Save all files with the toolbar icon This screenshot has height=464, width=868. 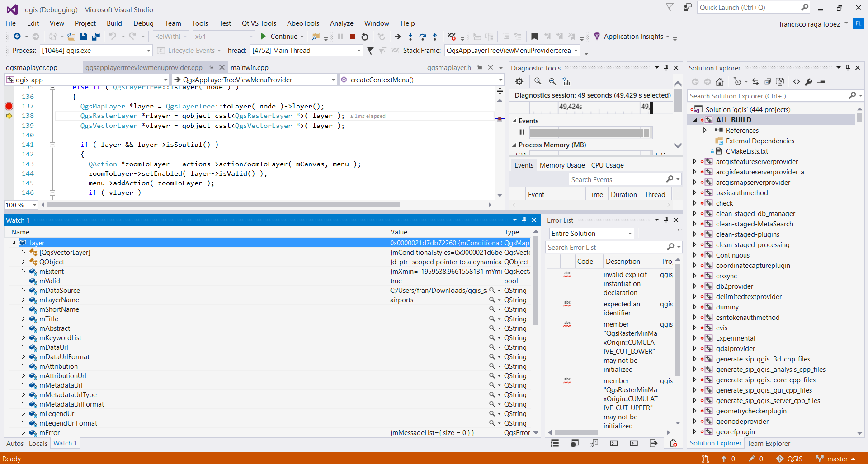coord(95,37)
